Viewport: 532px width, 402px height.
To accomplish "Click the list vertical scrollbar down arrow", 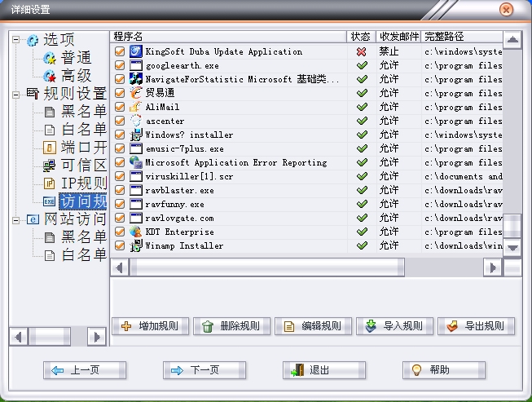I will click(512, 248).
